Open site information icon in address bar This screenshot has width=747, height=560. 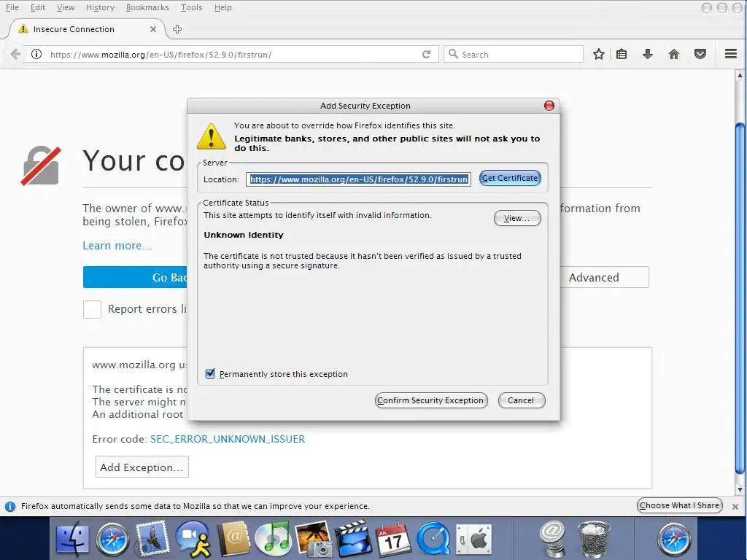36,54
